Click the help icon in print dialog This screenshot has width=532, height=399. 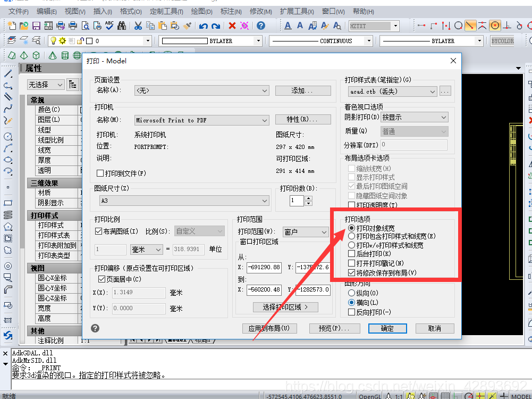(95, 328)
